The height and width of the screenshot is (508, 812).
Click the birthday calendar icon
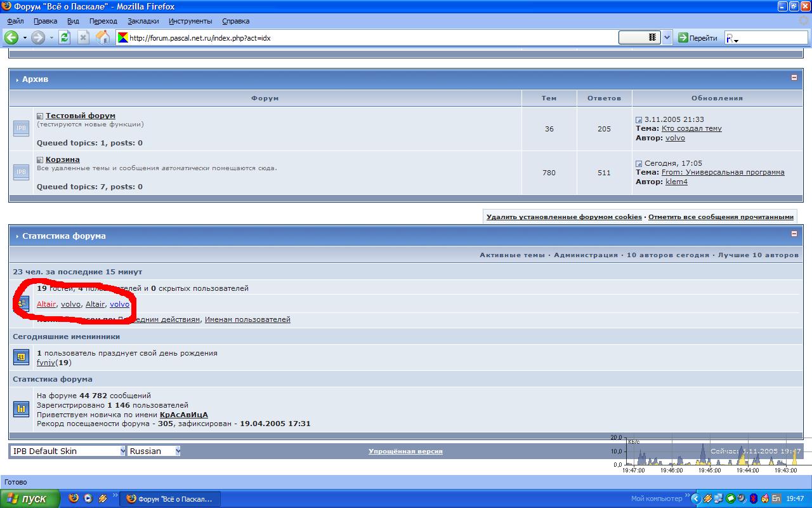click(x=21, y=357)
